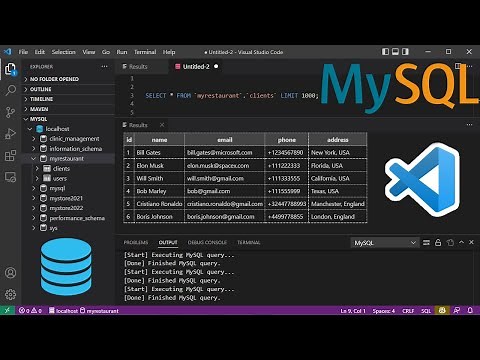Image resolution: width=480 pixels, height=360 pixels.
Task: Open the Accounts menu icon
Action: 10,273
